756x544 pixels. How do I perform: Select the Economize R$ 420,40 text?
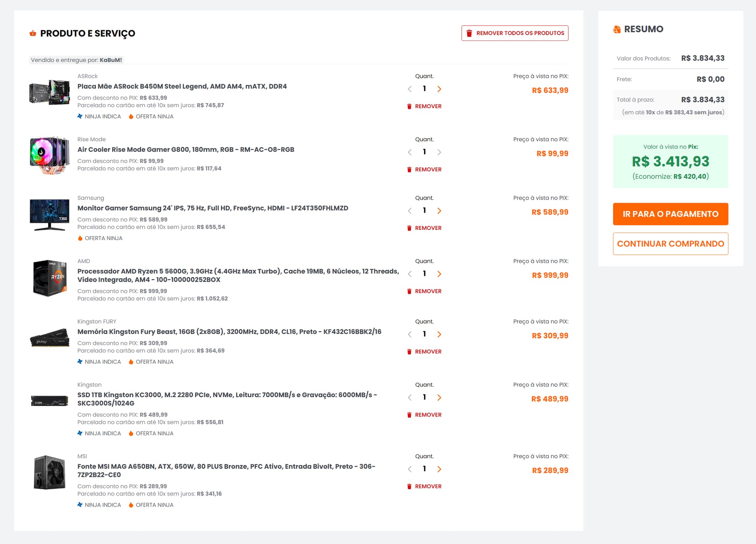[x=671, y=176]
